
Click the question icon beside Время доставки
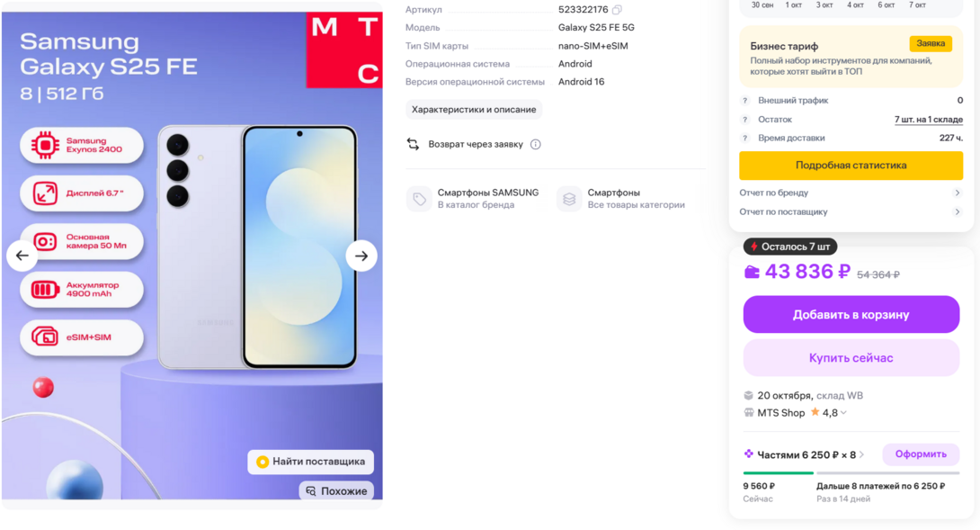point(745,139)
